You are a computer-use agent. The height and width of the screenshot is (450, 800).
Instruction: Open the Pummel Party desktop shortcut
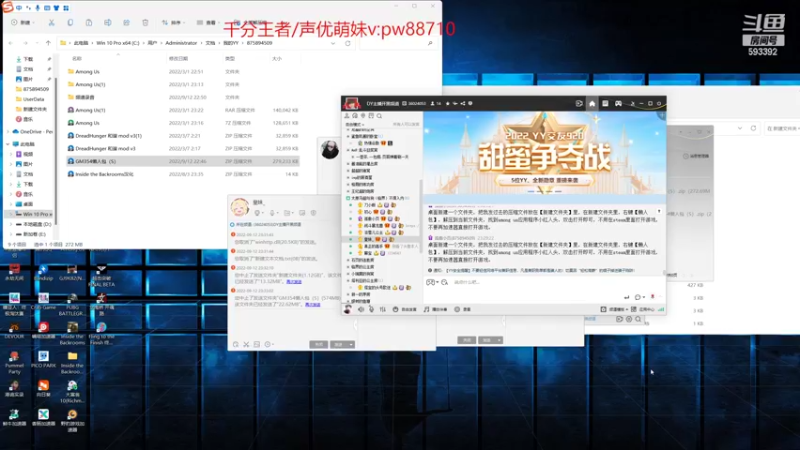click(14, 362)
